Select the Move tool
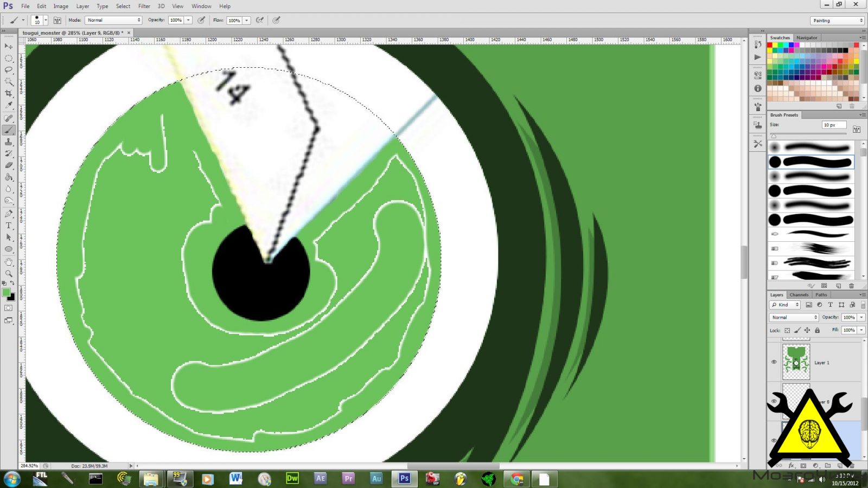The width and height of the screenshot is (868, 488). 9,46
